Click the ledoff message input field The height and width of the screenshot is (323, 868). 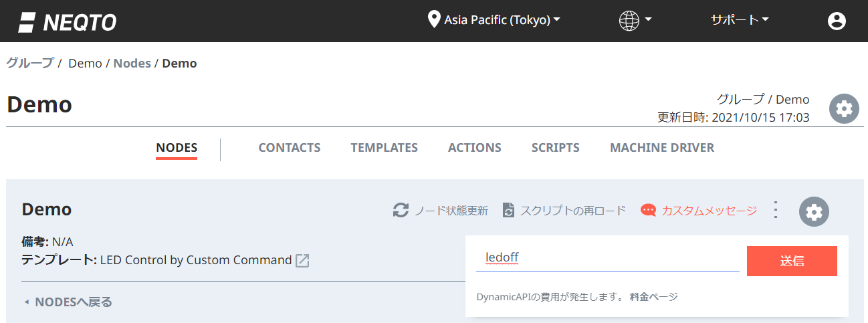[607, 259]
